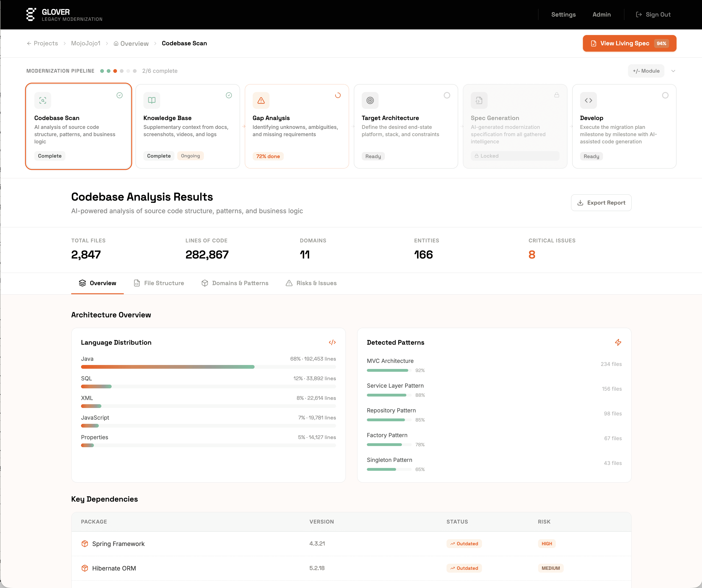Screen dimensions: 702x588
Task: Click the Develop code brackets icon
Action: pyautogui.click(x=588, y=100)
